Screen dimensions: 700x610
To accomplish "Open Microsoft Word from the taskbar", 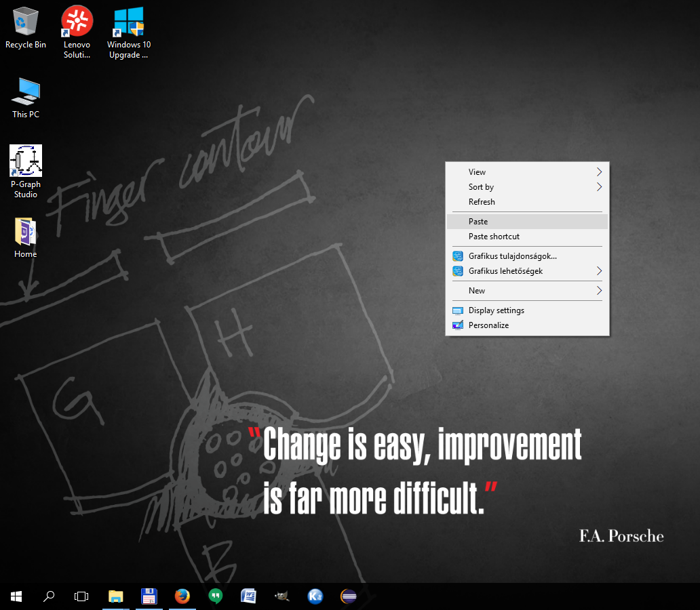I will pos(249,596).
